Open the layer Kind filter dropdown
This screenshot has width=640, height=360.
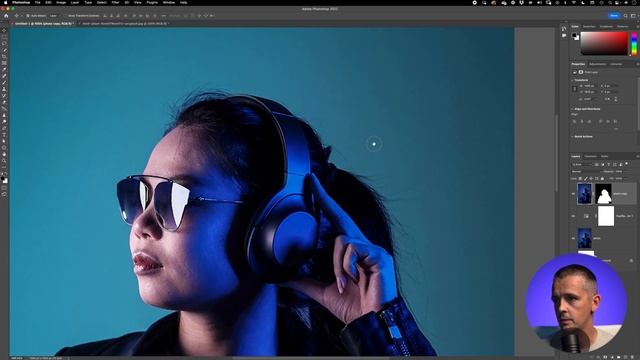pos(582,164)
